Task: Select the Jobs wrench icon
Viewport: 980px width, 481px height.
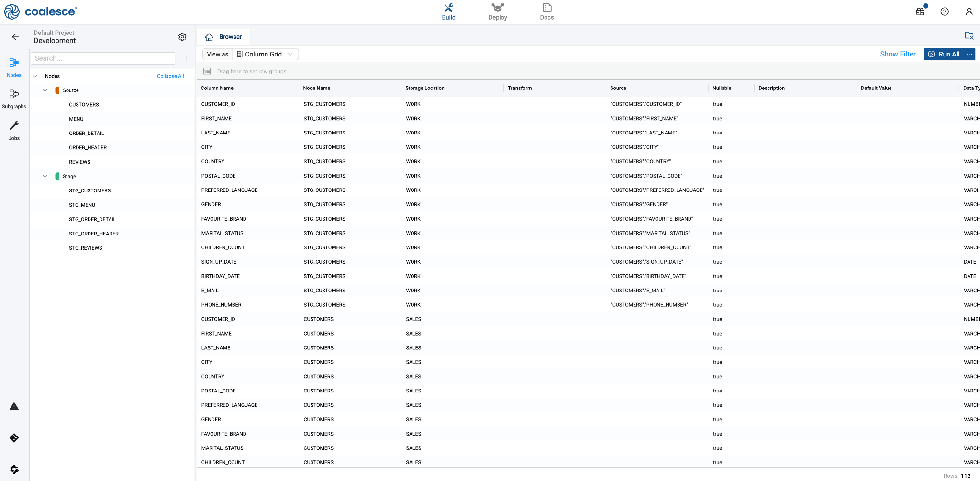Action: (14, 131)
